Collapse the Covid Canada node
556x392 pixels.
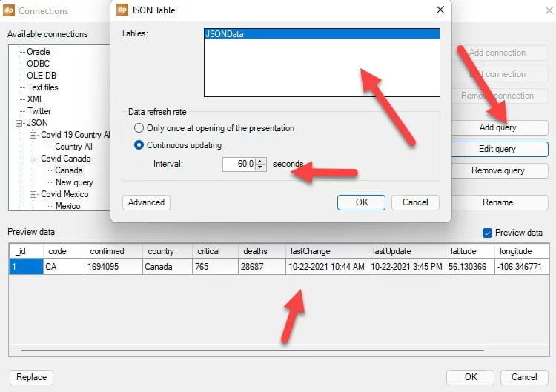click(33, 159)
